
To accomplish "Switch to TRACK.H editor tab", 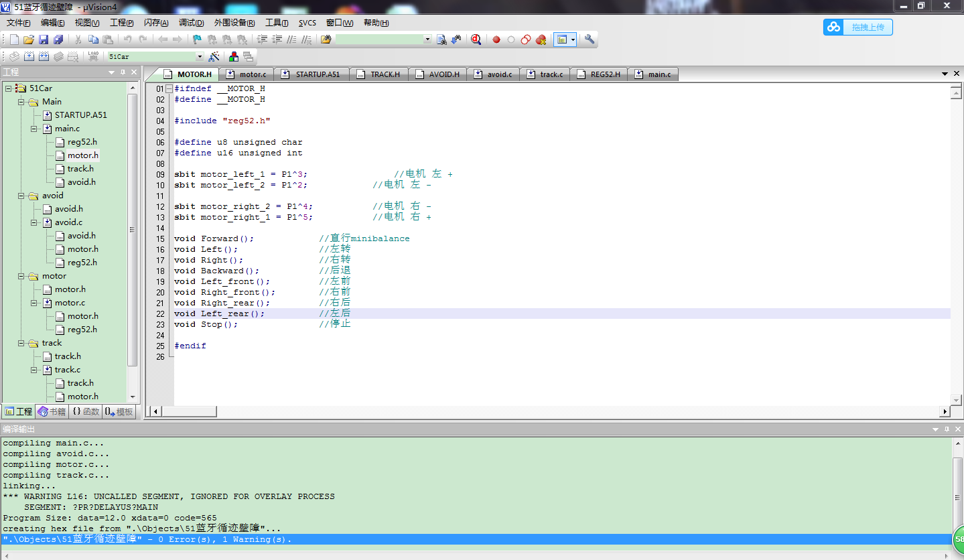I will (x=378, y=74).
